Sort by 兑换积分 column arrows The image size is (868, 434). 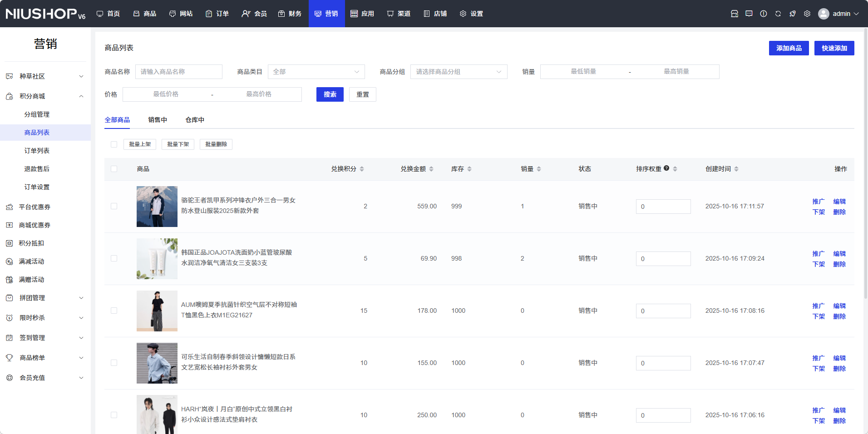click(x=362, y=169)
